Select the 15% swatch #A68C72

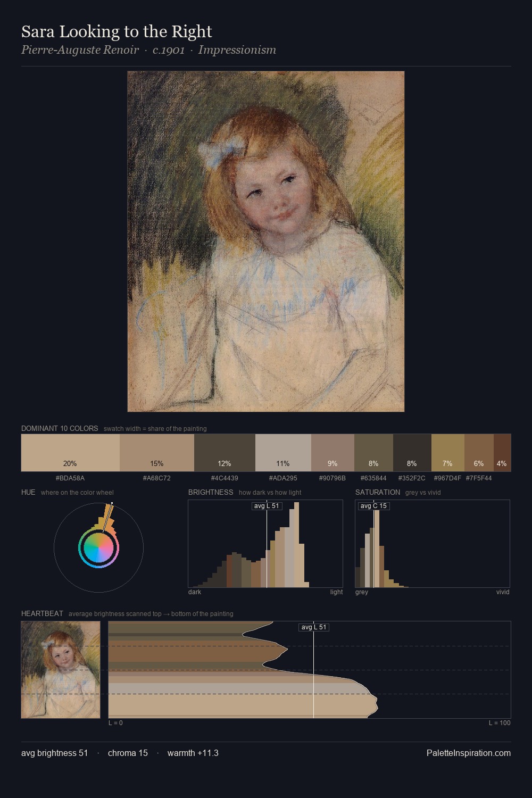coord(157,453)
